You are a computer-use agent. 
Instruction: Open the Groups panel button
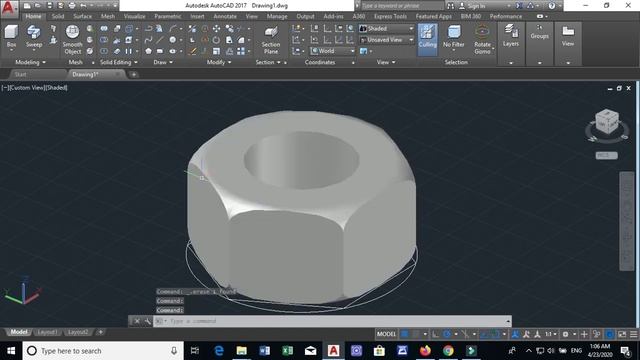point(539,33)
